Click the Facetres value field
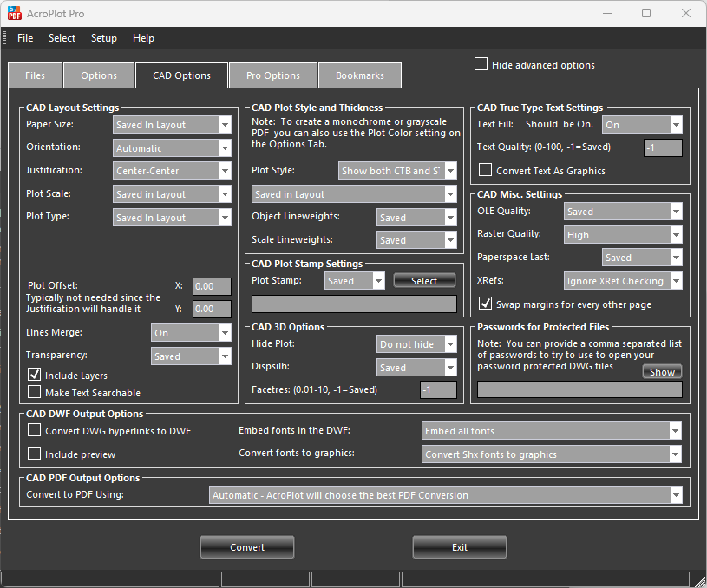Viewport: 707px width, 588px height. pos(438,389)
